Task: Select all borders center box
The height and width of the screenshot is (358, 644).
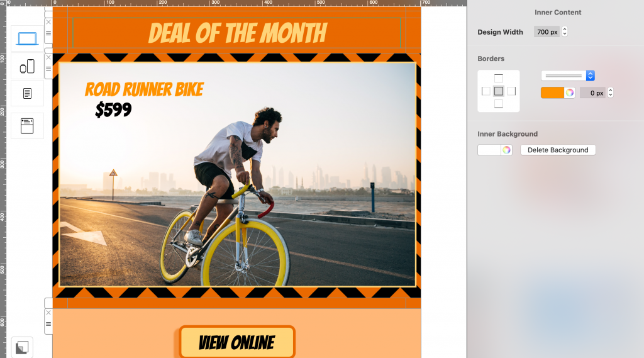Action: coord(499,91)
